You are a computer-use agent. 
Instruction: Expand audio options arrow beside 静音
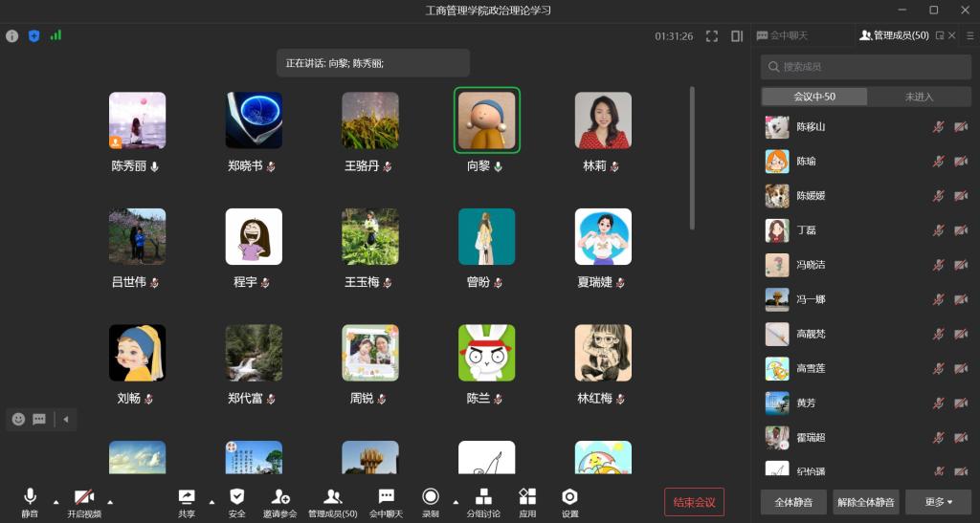click(55, 501)
